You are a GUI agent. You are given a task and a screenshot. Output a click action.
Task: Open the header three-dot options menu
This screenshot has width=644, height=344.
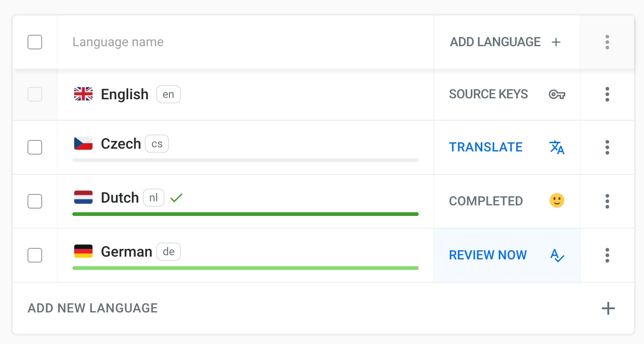click(x=607, y=42)
